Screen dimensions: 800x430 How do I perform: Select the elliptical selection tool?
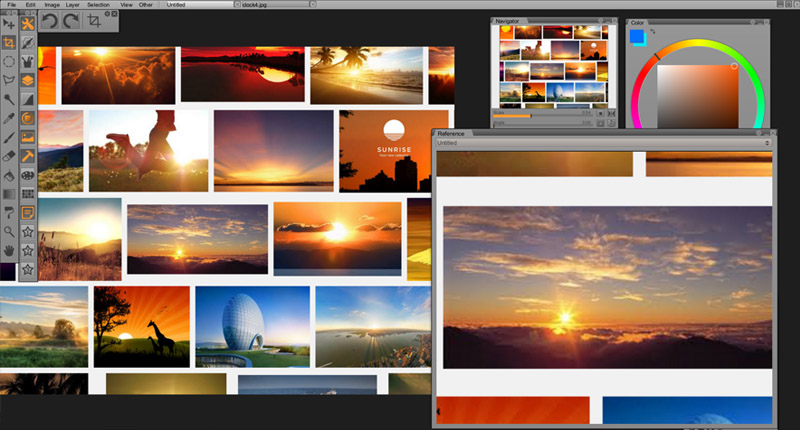click(9, 61)
